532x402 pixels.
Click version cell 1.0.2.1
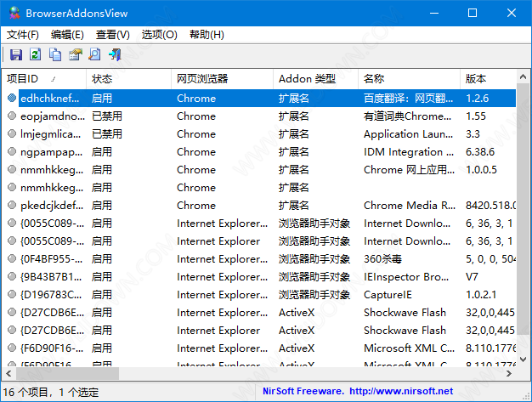coord(481,294)
